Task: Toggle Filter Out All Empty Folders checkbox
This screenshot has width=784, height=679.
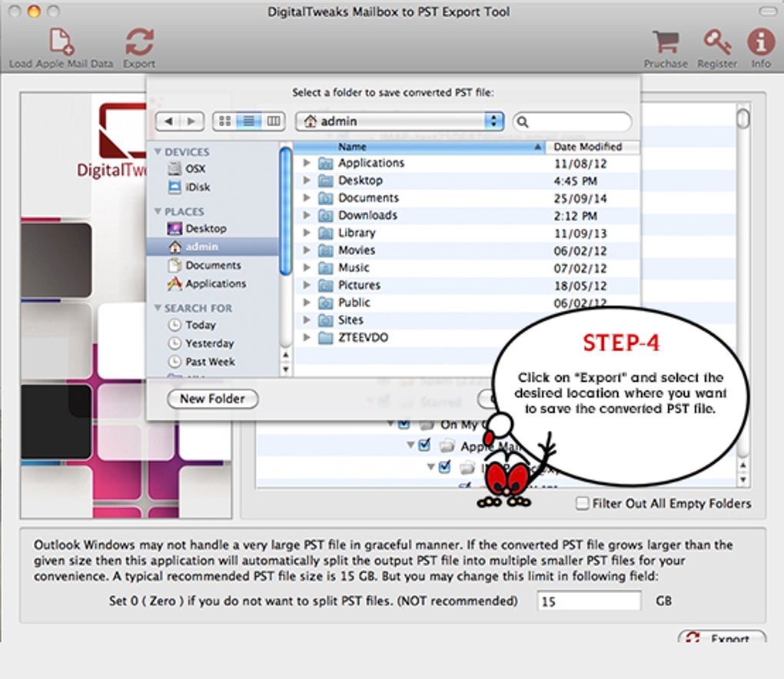Action: tap(582, 503)
